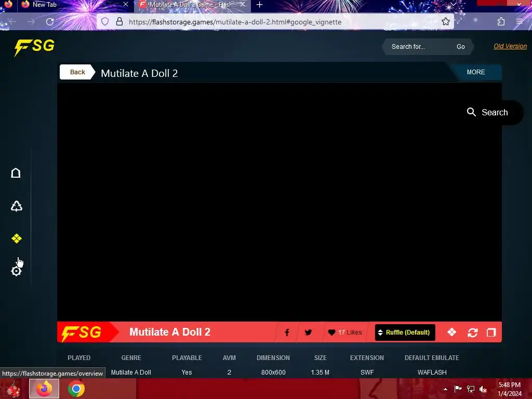Click the Mutilate A Doll genre value
This screenshot has height=399, width=532.
131,372
